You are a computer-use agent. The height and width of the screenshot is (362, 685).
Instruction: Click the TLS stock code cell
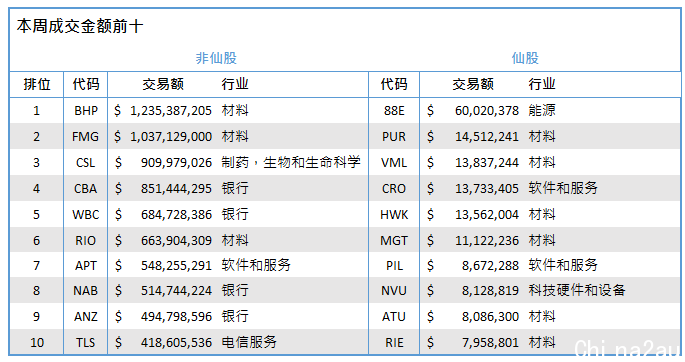click(x=85, y=343)
